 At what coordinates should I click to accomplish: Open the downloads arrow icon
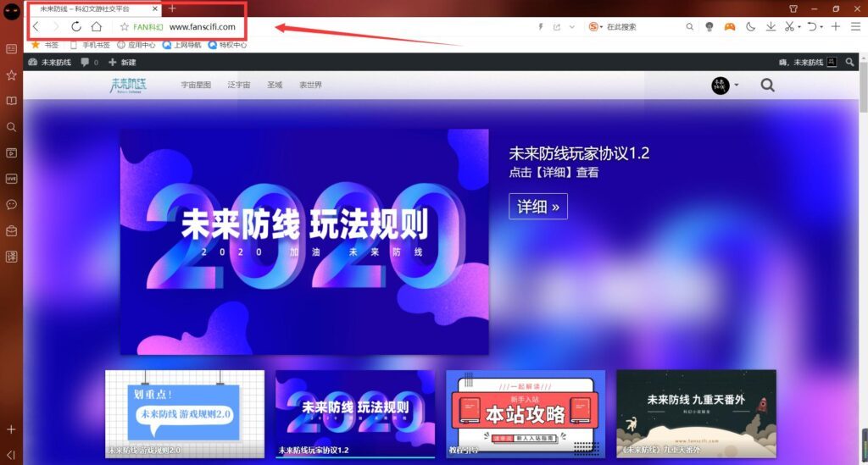coord(771,26)
